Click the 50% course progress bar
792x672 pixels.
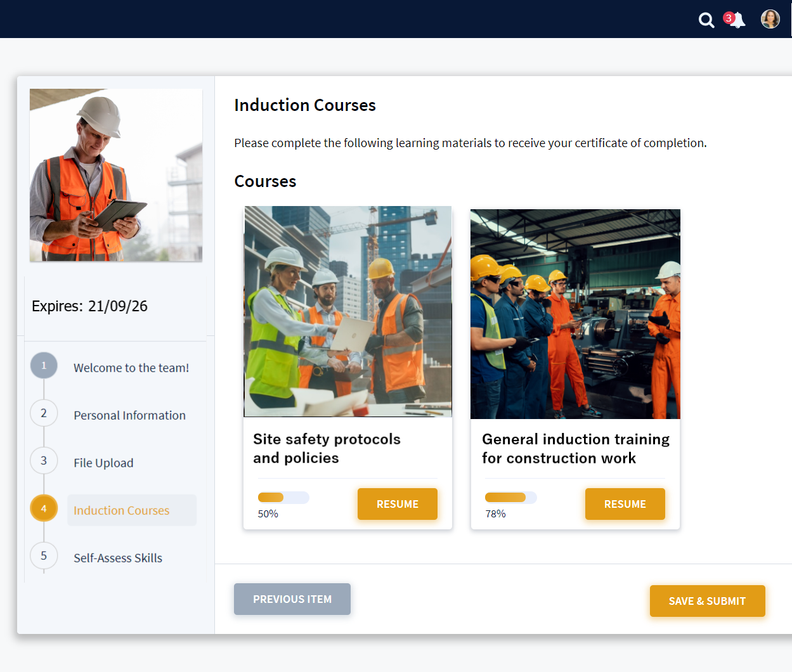click(x=283, y=498)
